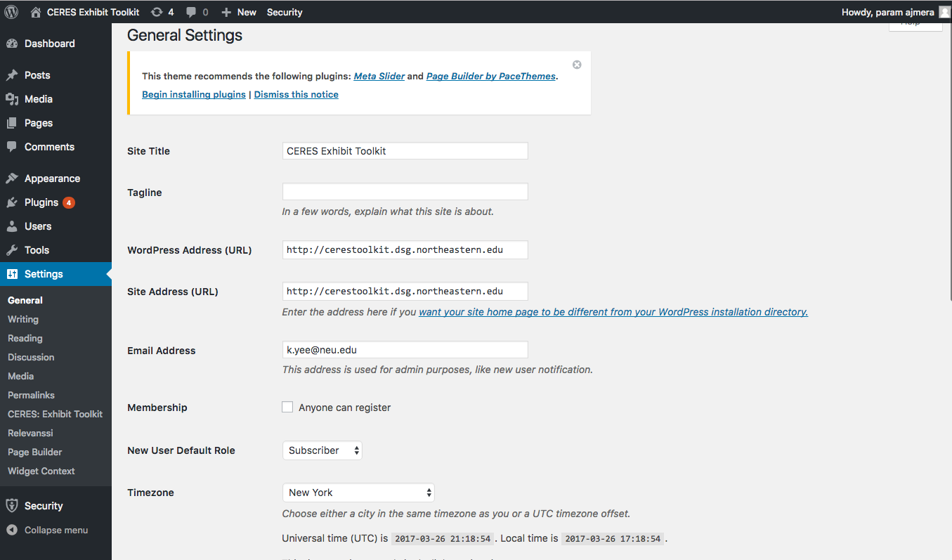Enable the Anyone can register checkbox
952x560 pixels.
[x=287, y=407]
